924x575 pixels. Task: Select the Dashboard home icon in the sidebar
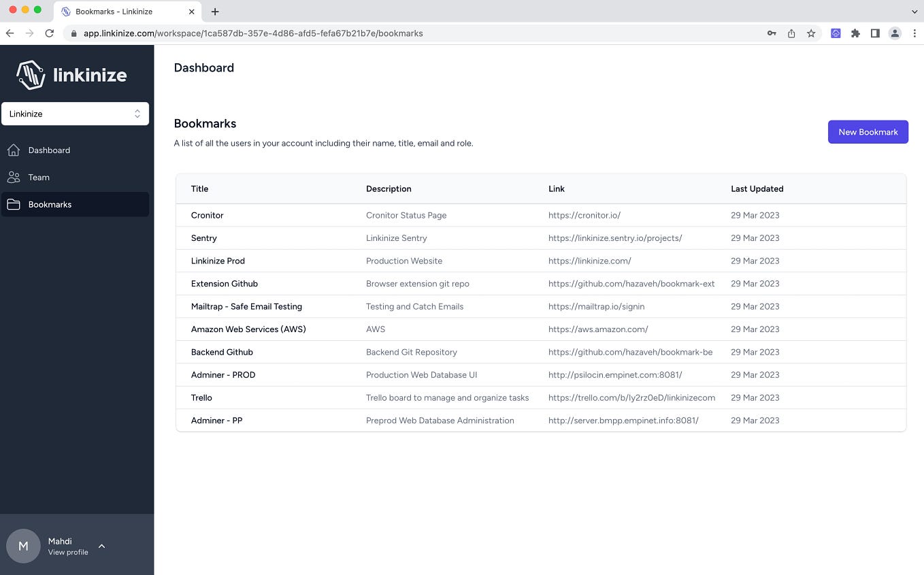[14, 150]
